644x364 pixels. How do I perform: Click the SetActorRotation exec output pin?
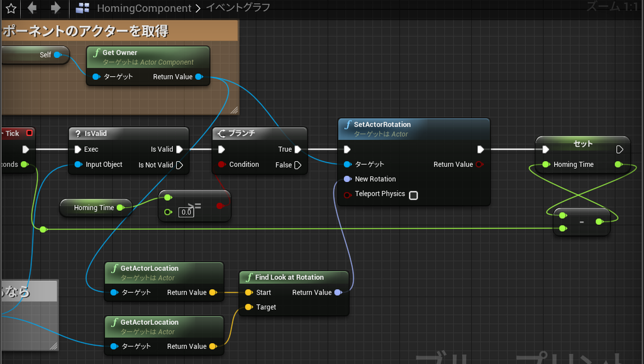point(480,149)
